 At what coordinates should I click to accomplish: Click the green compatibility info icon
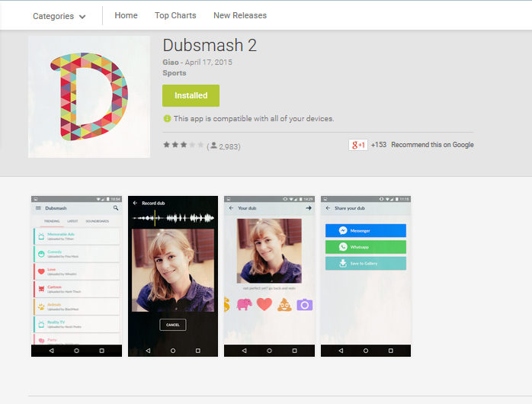coord(167,118)
